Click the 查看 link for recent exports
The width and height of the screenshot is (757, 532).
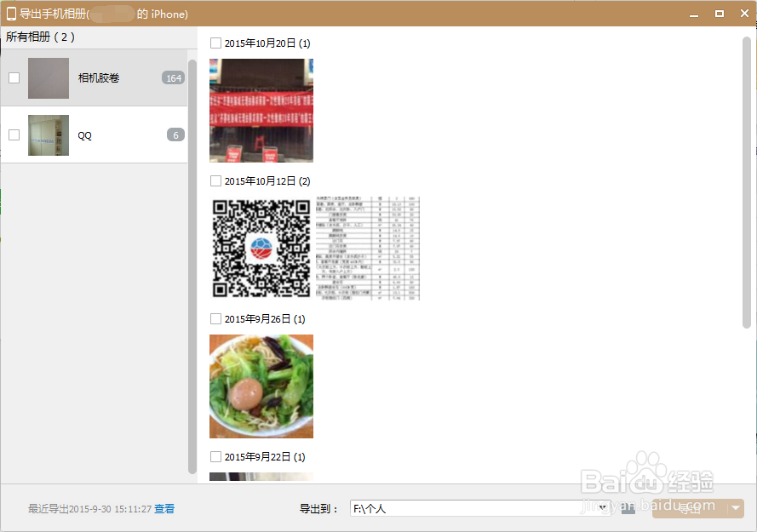point(164,508)
